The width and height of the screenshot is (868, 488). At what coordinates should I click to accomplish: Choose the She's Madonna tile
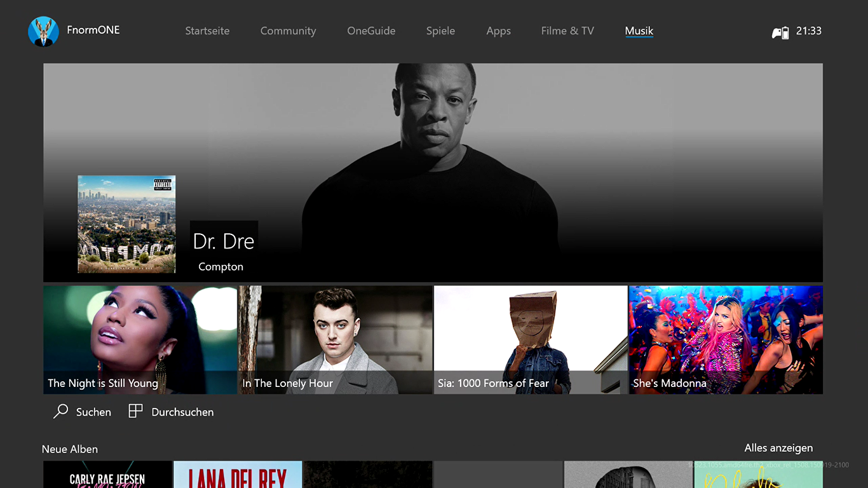coord(726,340)
